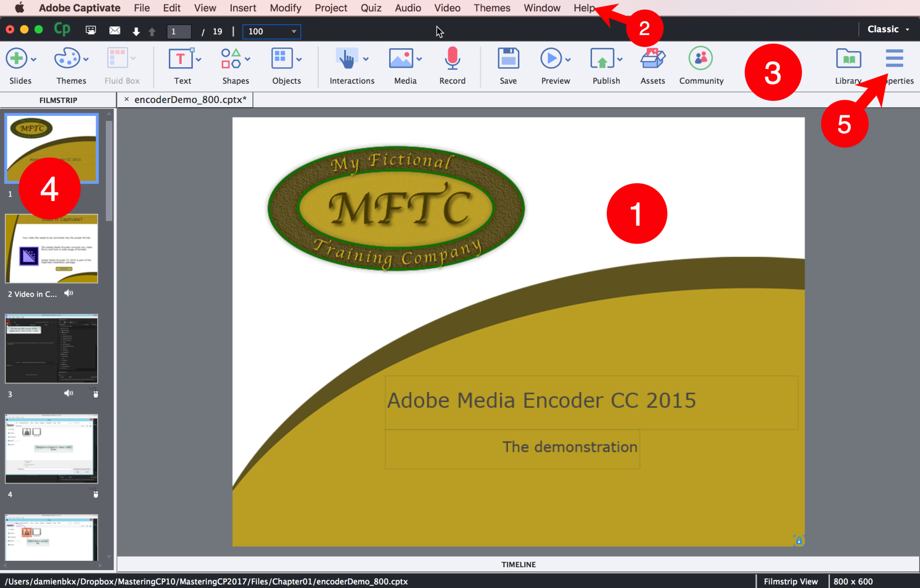The height and width of the screenshot is (588, 920).
Task: Expand the Objects dropdown arrow
Action: click(299, 59)
